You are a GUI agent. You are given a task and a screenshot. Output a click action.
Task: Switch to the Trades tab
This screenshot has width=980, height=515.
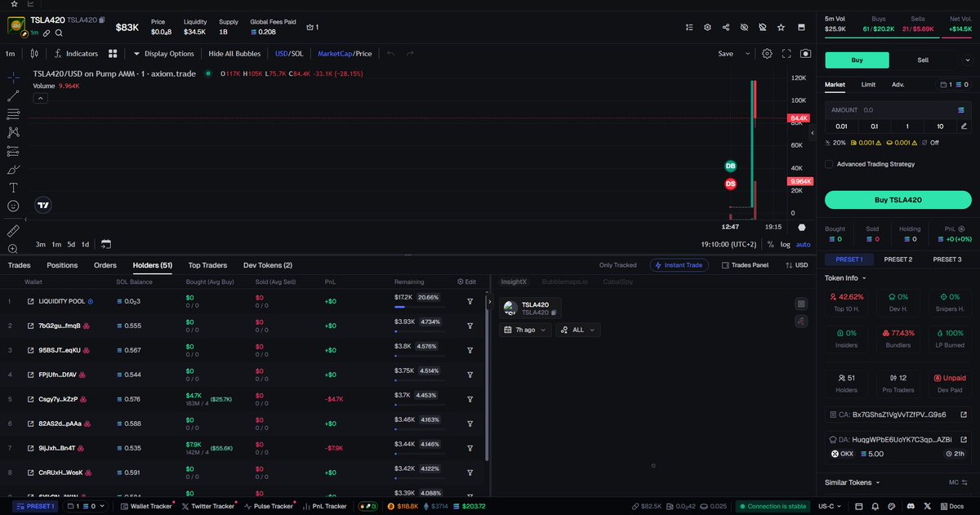pyautogui.click(x=19, y=265)
